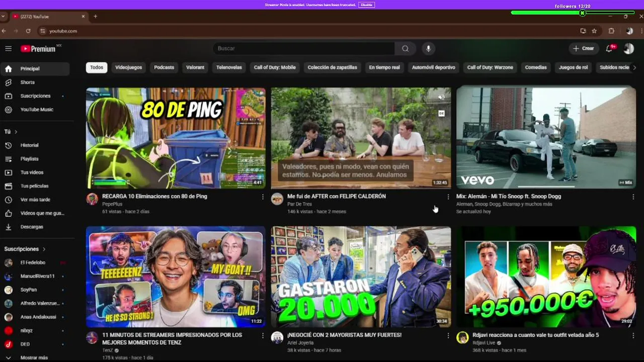Open El Fedelobo subscription channel

click(35, 262)
